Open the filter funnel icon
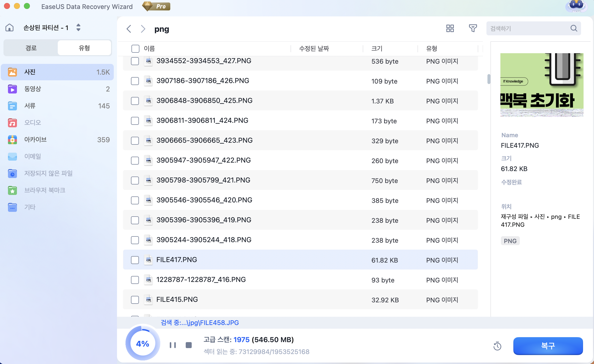Viewport: 594px width, 364px height. click(x=473, y=28)
